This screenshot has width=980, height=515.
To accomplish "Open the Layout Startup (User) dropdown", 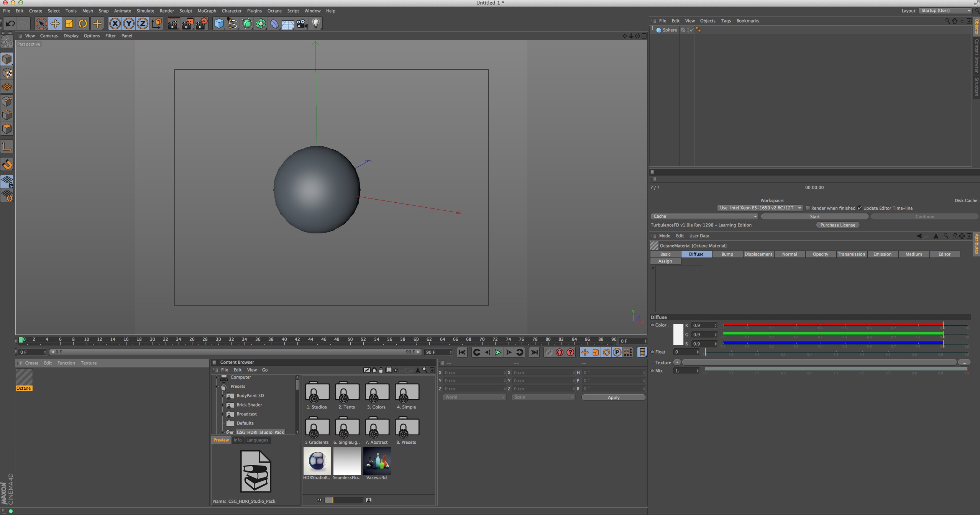I will click(945, 11).
